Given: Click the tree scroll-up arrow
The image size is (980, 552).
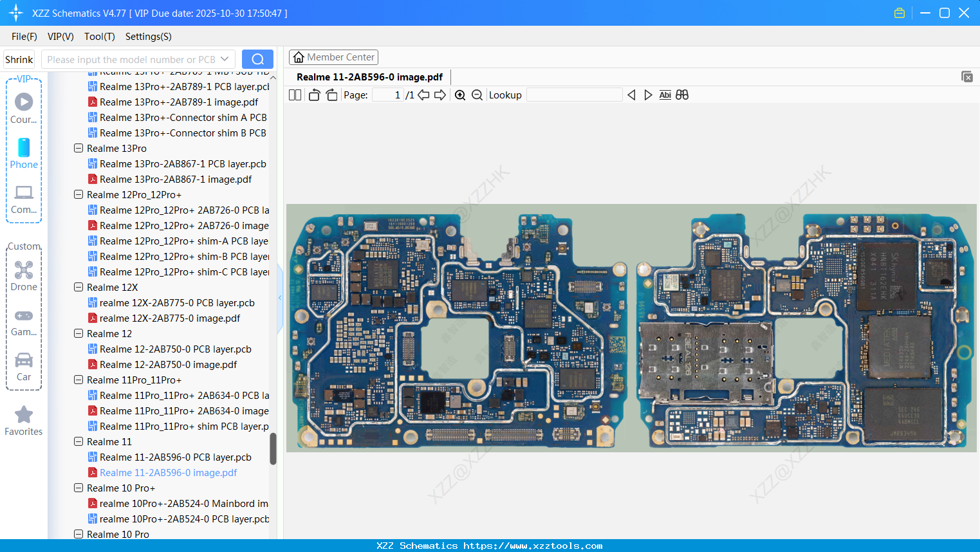Looking at the screenshot, I should 273,77.
